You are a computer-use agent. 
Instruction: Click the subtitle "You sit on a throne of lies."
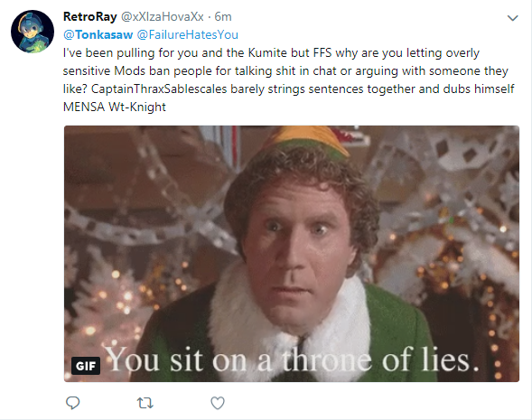tap(291, 359)
